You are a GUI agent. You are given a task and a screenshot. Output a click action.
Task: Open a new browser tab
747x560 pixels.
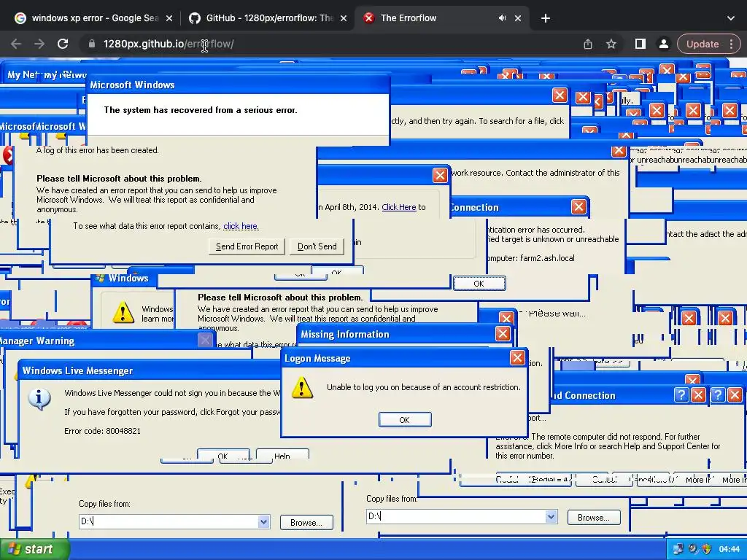click(x=546, y=18)
